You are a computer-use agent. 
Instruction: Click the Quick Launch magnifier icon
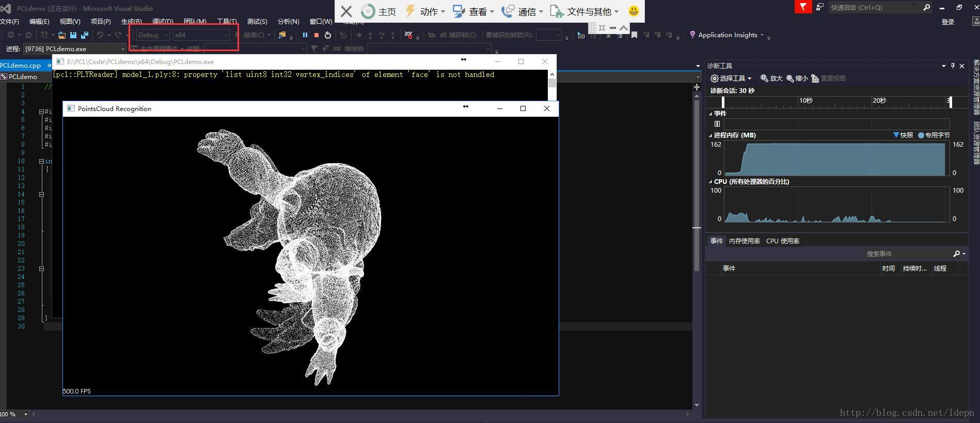[x=927, y=7]
